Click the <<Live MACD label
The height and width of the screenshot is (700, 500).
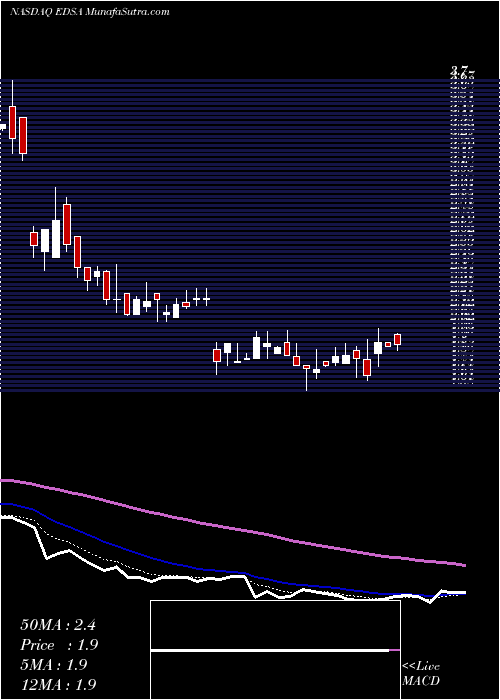tap(421, 673)
